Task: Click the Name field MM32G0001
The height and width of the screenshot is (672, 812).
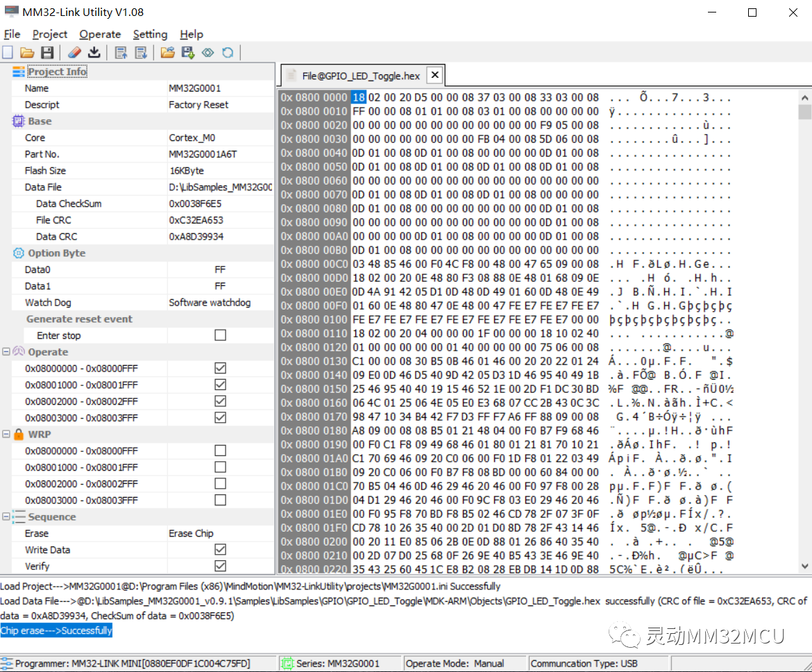Action: pyautogui.click(x=221, y=88)
